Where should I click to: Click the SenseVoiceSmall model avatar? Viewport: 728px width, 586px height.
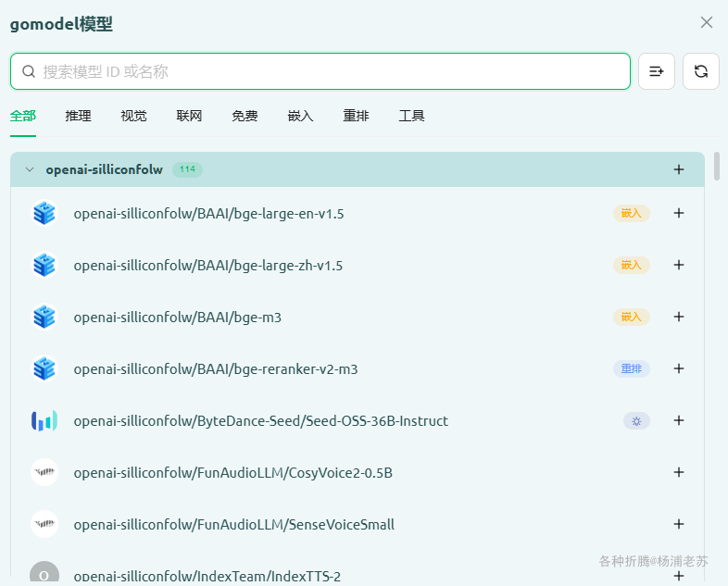pyautogui.click(x=44, y=524)
